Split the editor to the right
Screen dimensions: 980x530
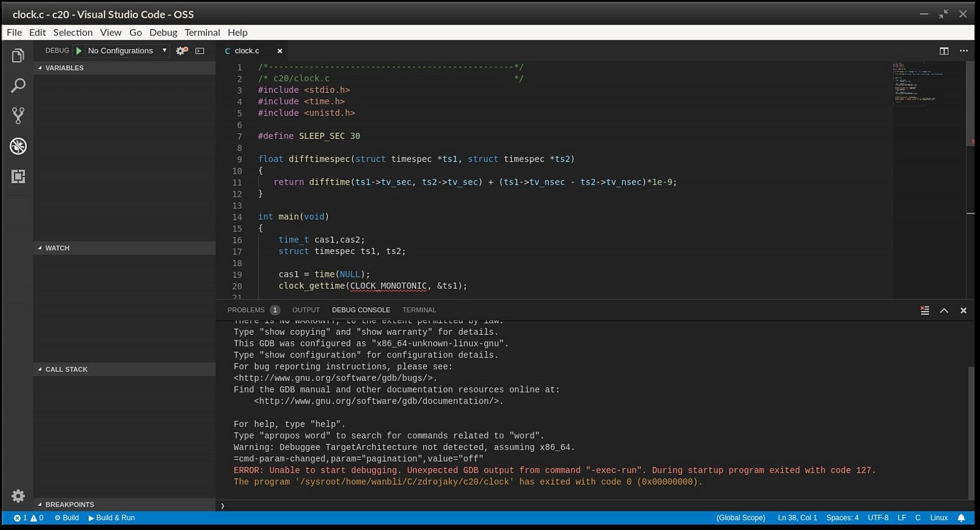coord(944,51)
